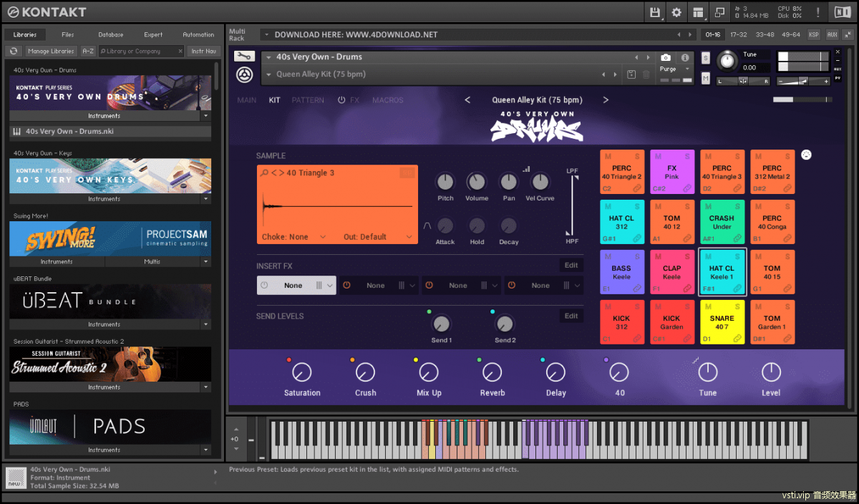Image resolution: width=859 pixels, height=504 pixels.
Task: Open the Automation tab
Action: pyautogui.click(x=198, y=34)
